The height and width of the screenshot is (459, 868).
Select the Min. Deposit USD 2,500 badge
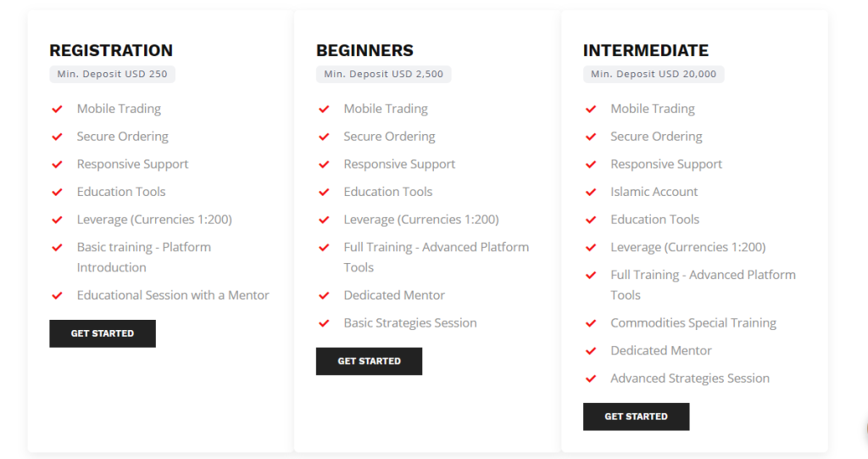384,75
